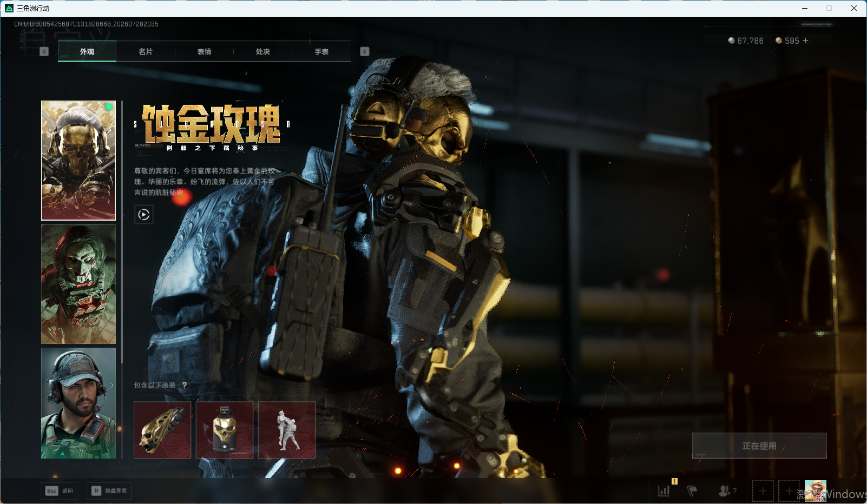Click the E next-tab key icon
Viewport: 867px width, 504px height.
tap(365, 51)
